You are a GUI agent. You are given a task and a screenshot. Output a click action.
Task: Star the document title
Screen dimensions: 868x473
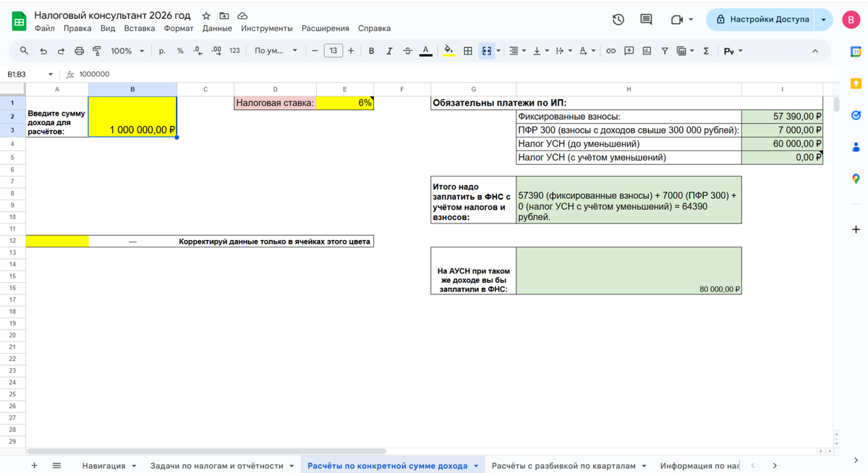coord(206,15)
